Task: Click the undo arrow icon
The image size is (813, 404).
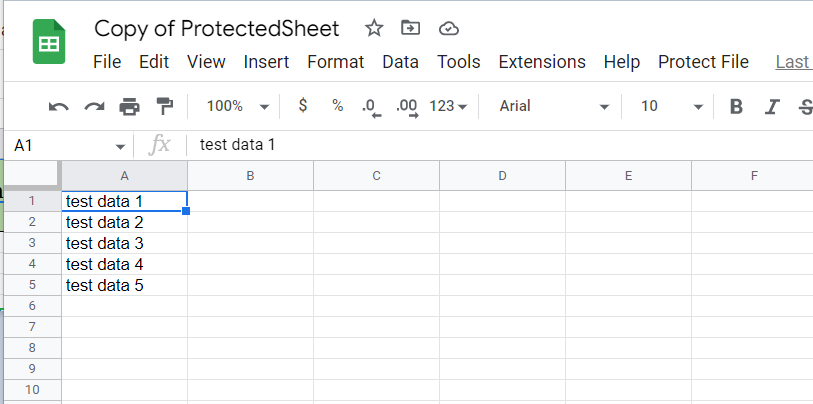Action: (59, 107)
